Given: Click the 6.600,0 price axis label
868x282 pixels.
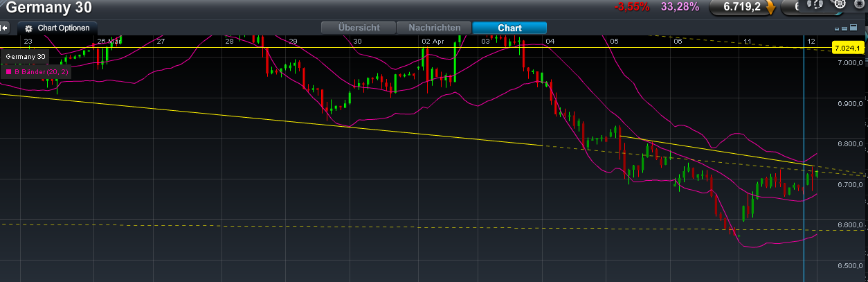Looking at the screenshot, I should pyautogui.click(x=850, y=225).
